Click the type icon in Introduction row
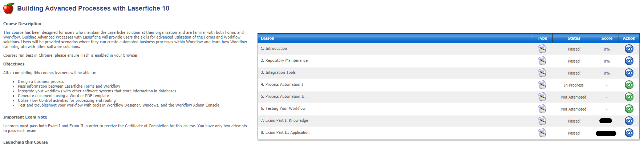 coord(542,49)
